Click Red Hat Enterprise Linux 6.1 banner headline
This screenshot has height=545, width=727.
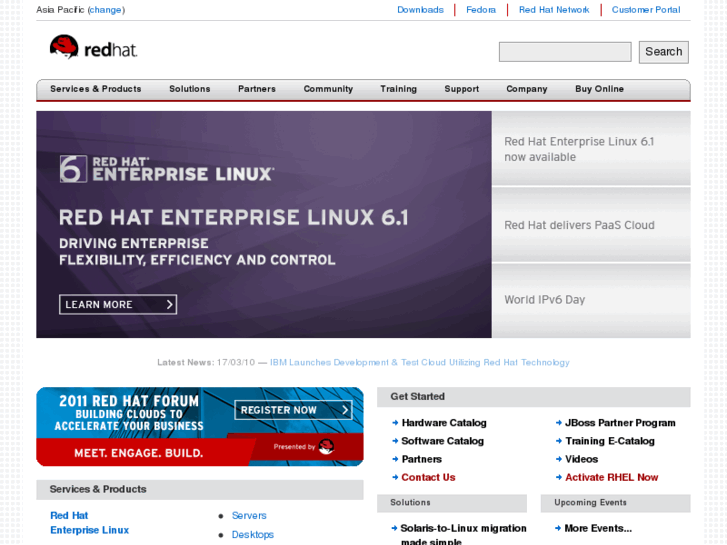click(x=234, y=217)
